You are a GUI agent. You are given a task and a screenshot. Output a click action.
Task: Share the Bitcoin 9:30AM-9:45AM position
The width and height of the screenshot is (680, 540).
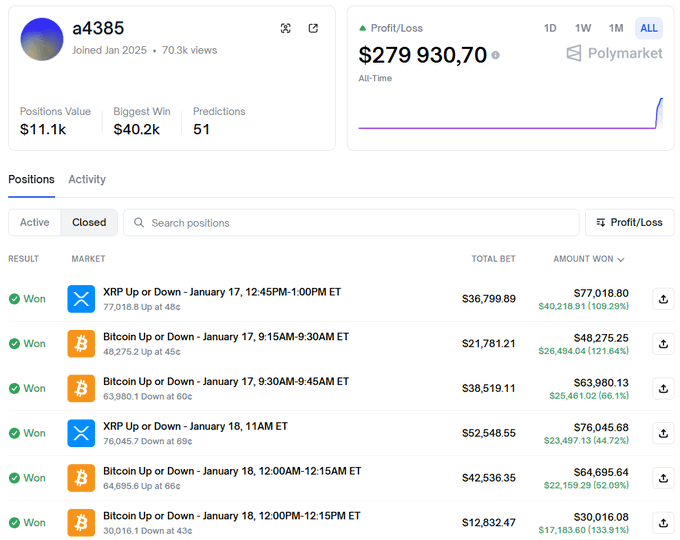(663, 388)
